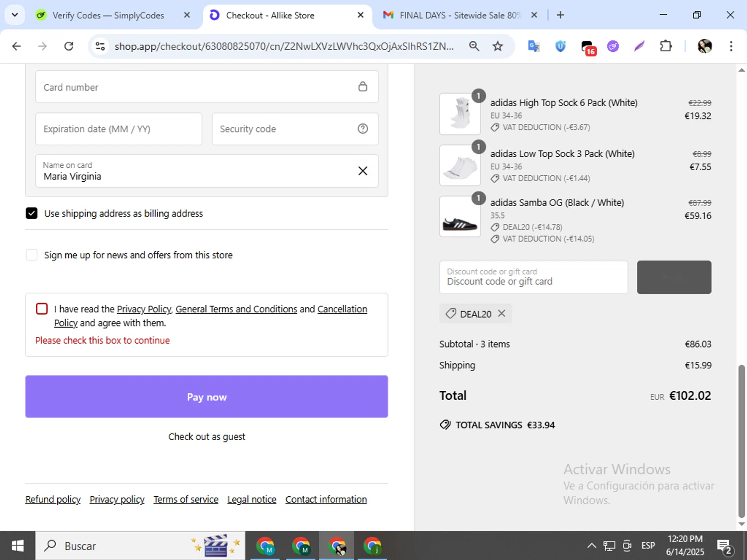
Task: Open the Terms of service link
Action: point(186,499)
